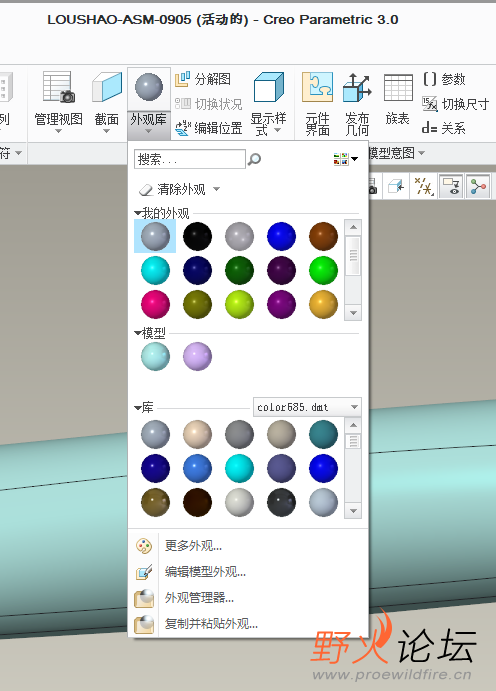This screenshot has height=691, width=496.
Task: Click 发布几何 publish geometry
Action: [x=357, y=104]
